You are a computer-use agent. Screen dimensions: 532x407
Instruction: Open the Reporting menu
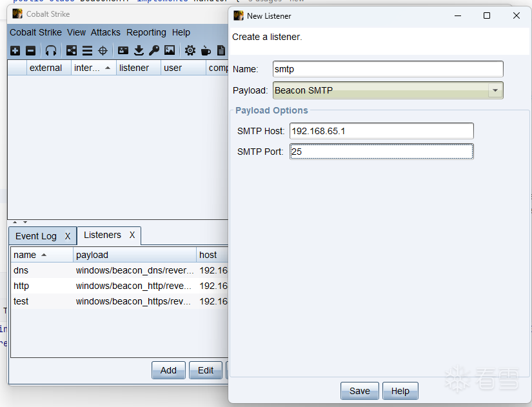[146, 33]
